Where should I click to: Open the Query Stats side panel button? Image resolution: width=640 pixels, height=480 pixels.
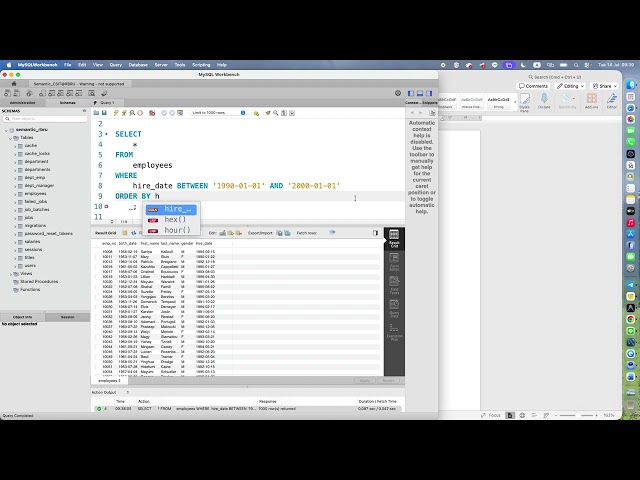pyautogui.click(x=394, y=309)
